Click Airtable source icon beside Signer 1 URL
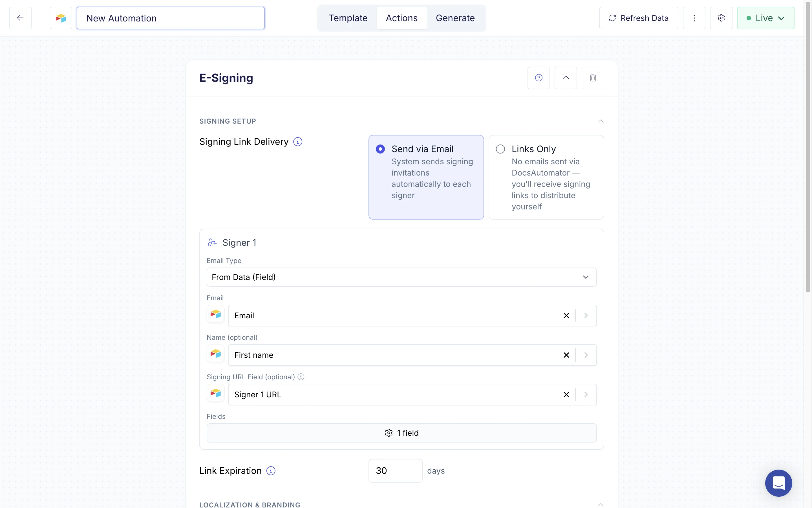The height and width of the screenshot is (508, 812). 216,394
